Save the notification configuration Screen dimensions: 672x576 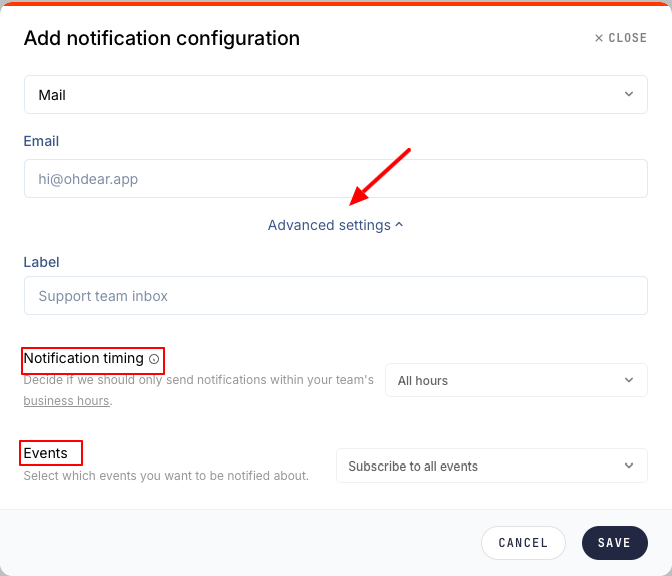coord(614,543)
